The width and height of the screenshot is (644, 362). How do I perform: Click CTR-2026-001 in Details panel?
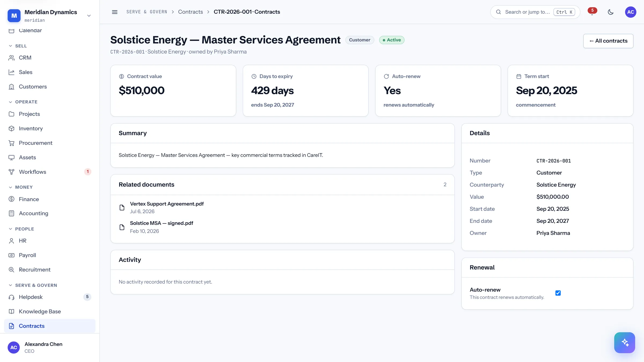click(554, 161)
